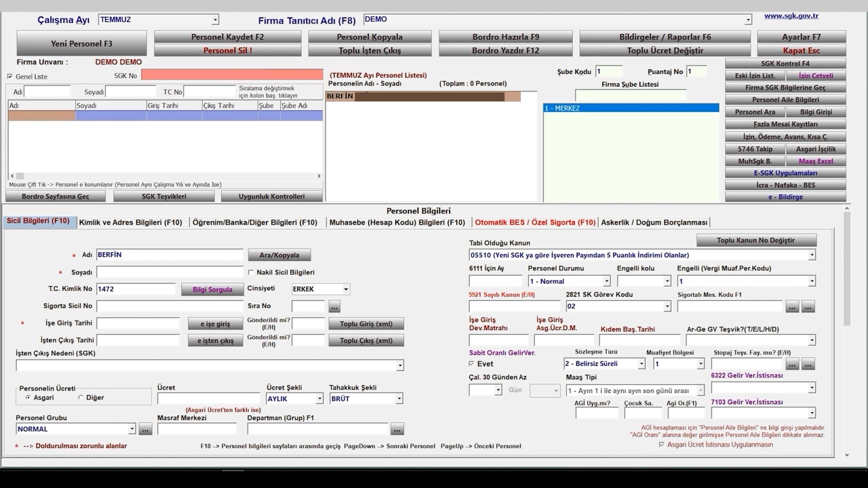Switch to Askerlik / Doğum Borçlanması tab

click(x=656, y=222)
